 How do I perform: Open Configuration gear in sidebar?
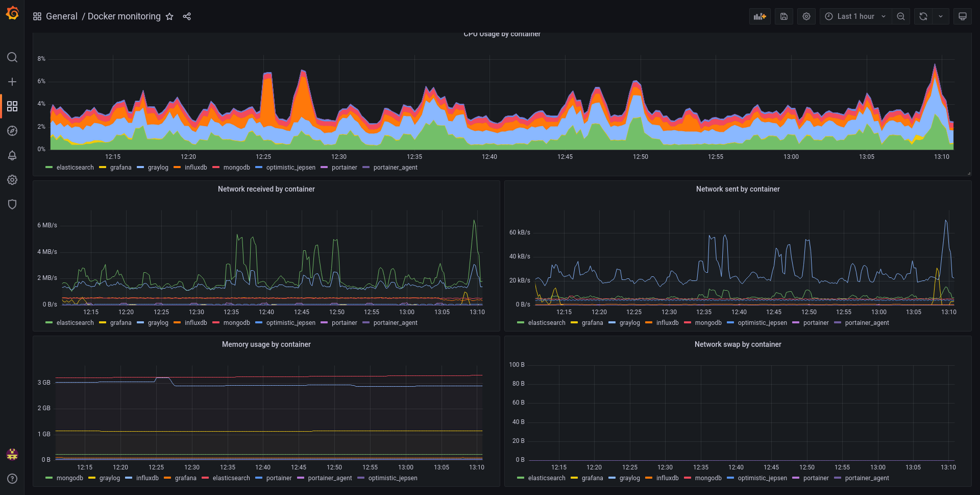point(12,180)
